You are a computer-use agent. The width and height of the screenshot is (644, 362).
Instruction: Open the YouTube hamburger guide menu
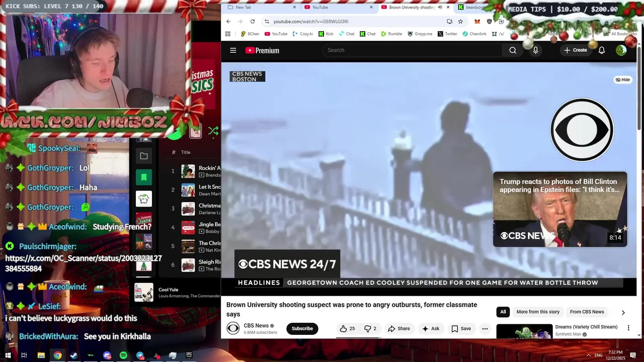[233, 50]
